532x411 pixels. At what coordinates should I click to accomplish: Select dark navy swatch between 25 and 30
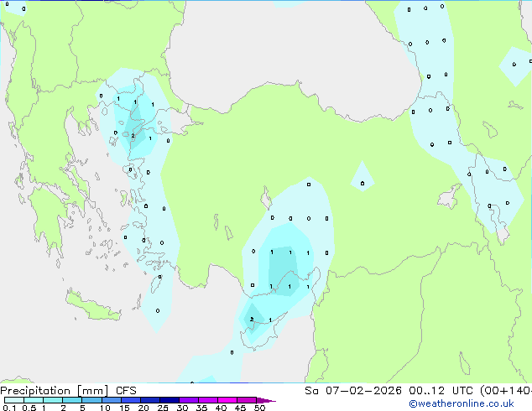(169, 400)
